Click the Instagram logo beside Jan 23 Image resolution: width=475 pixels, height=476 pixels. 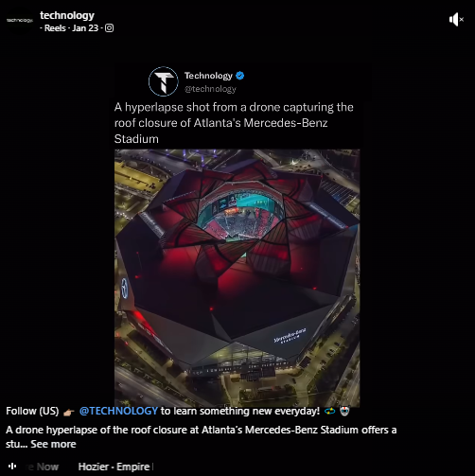(x=109, y=28)
